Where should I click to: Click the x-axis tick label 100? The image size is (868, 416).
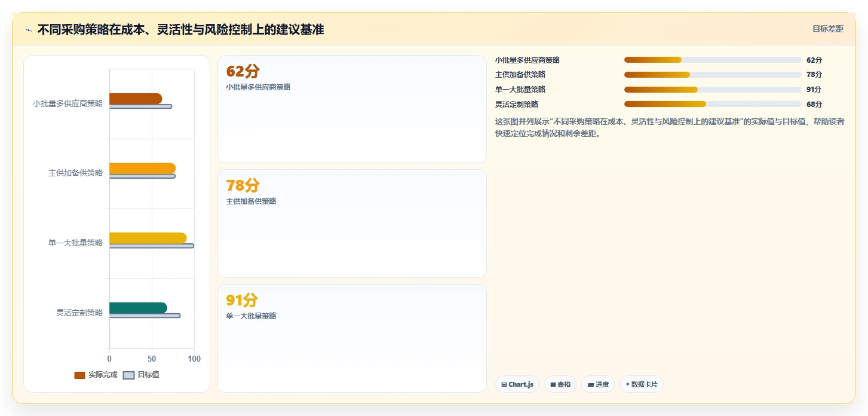(x=194, y=359)
